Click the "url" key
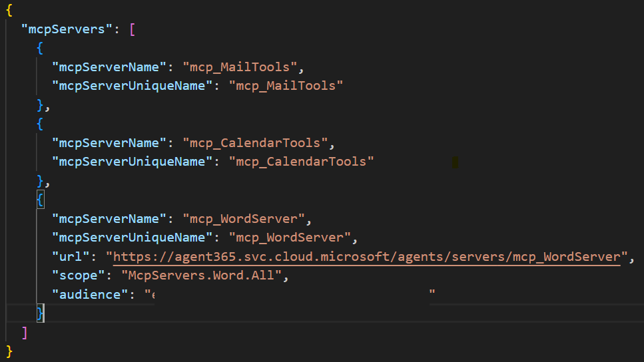 tap(70, 257)
